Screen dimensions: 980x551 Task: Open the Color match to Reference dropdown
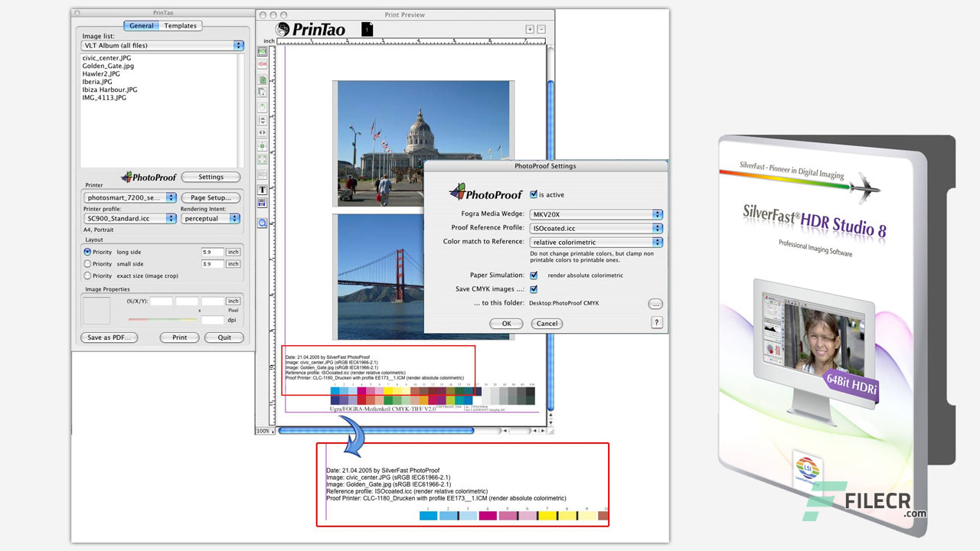click(596, 242)
